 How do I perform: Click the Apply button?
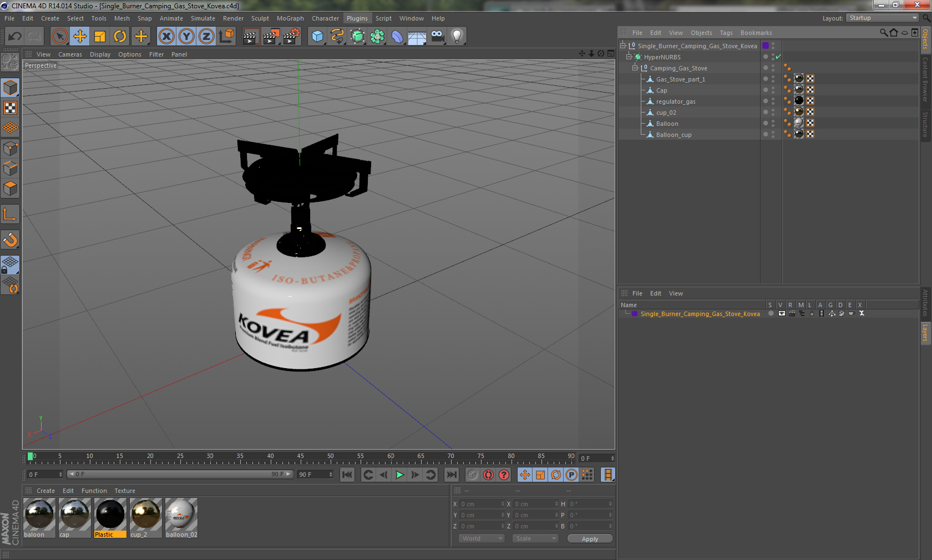pos(590,539)
